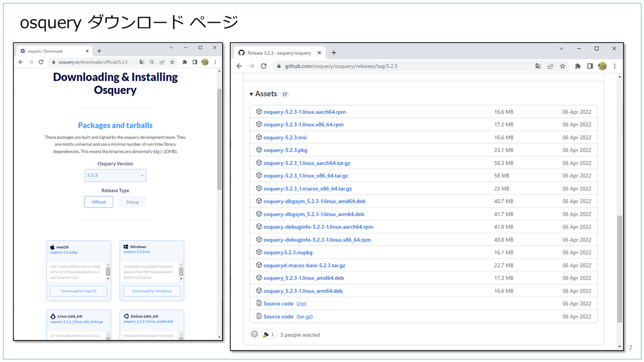This screenshot has width=644, height=362.
Task: Click the osquery favicon in the Downloads tab
Action: (x=23, y=51)
